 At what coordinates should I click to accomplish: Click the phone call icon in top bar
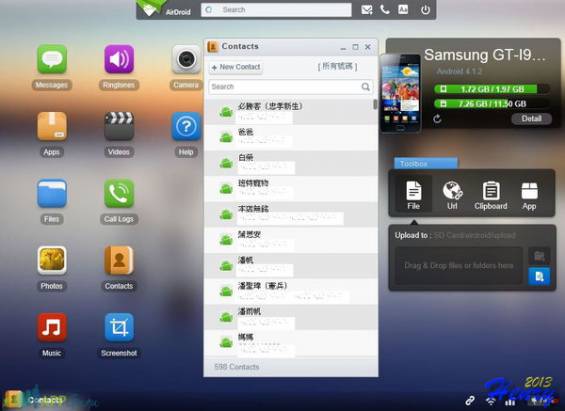385,10
